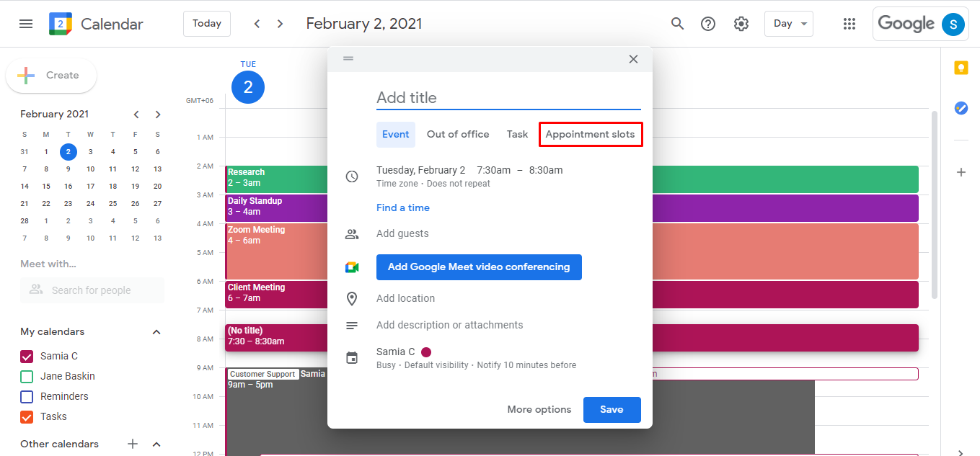Open Calendar search
The width and height of the screenshot is (980, 456).
[677, 23]
